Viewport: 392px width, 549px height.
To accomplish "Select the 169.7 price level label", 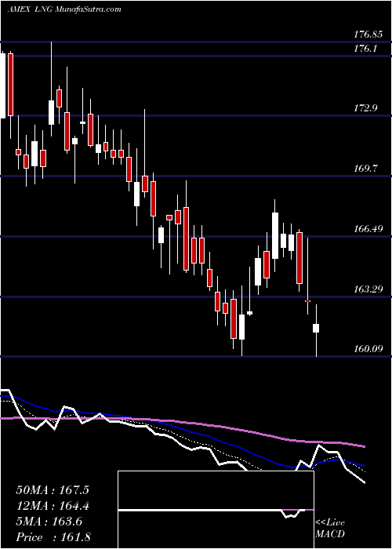I will coord(366,169).
